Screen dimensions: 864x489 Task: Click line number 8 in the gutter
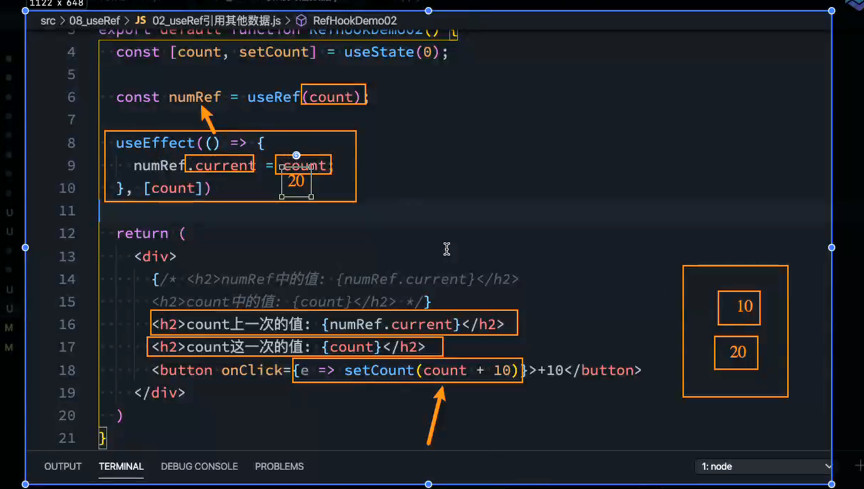(71, 143)
